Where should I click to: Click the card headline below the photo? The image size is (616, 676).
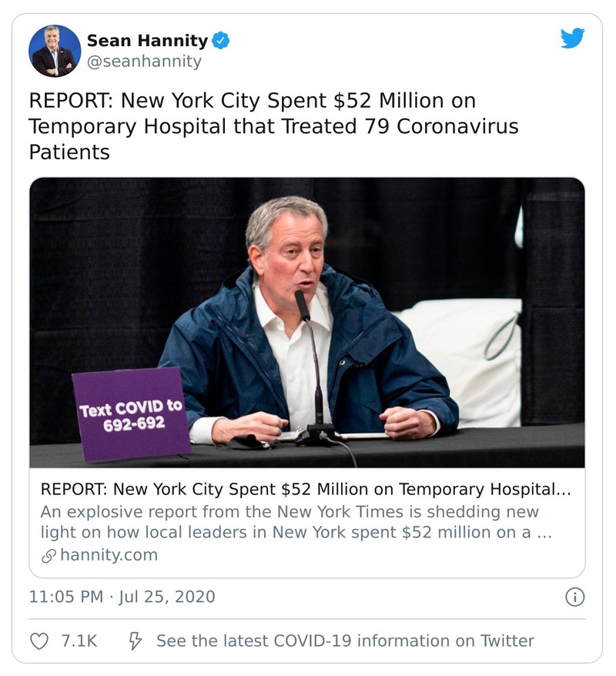coord(306,490)
